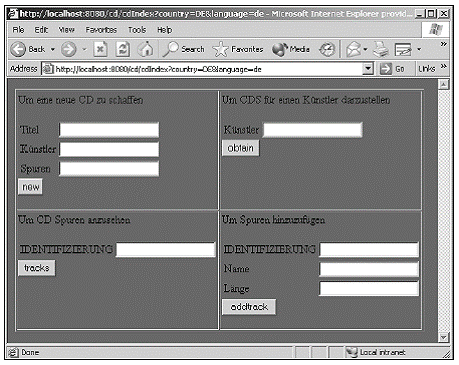Click the obtain button
Image resolution: width=459 pixels, height=365 pixels.
click(x=240, y=148)
